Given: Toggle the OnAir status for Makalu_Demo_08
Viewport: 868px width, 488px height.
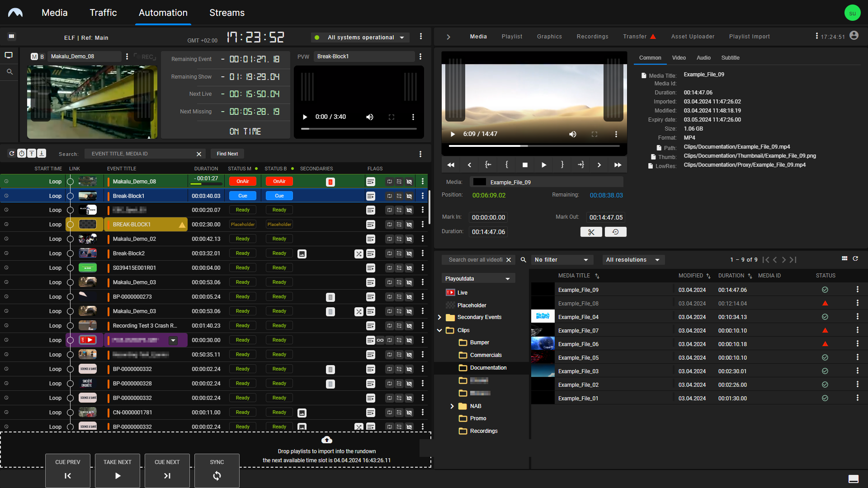Looking at the screenshot, I should (243, 181).
